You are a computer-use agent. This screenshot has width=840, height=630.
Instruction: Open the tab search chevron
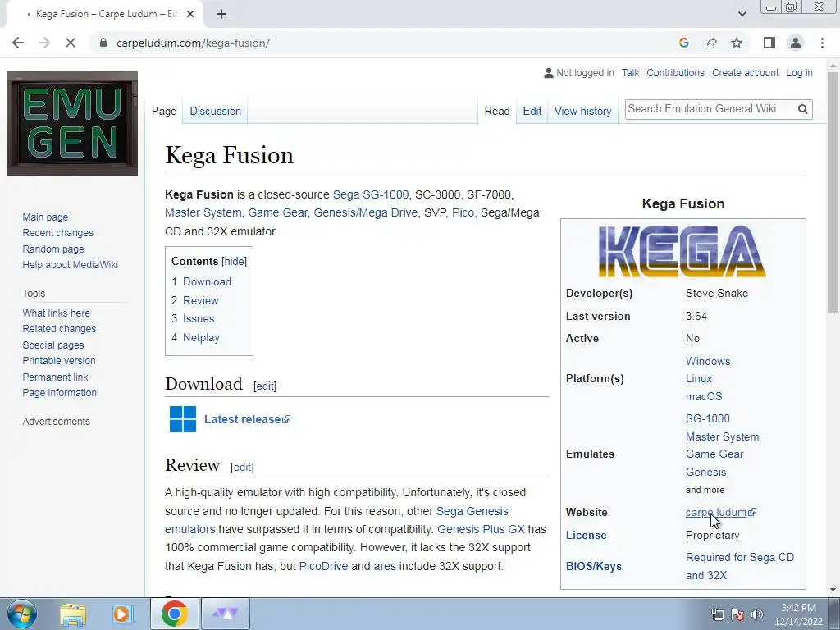click(x=742, y=14)
